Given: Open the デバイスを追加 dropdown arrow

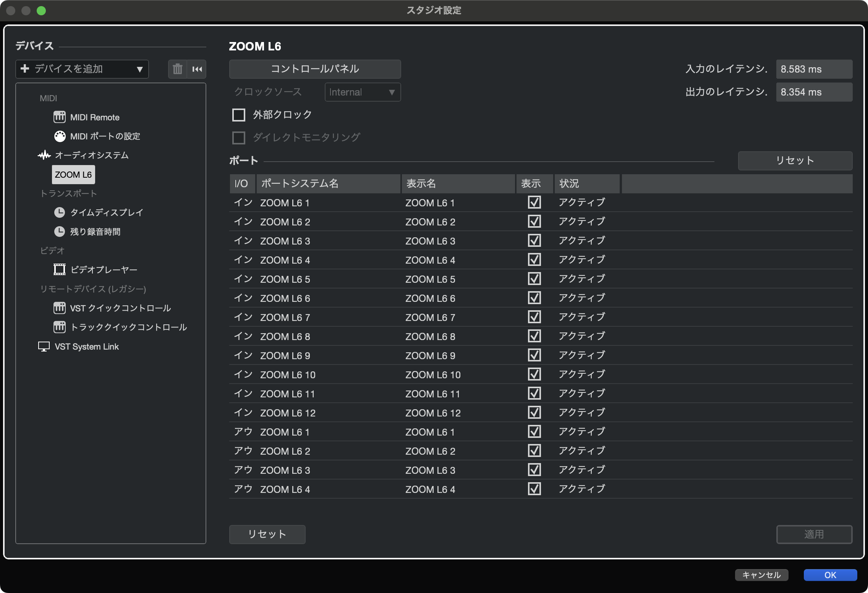Looking at the screenshot, I should [x=139, y=69].
